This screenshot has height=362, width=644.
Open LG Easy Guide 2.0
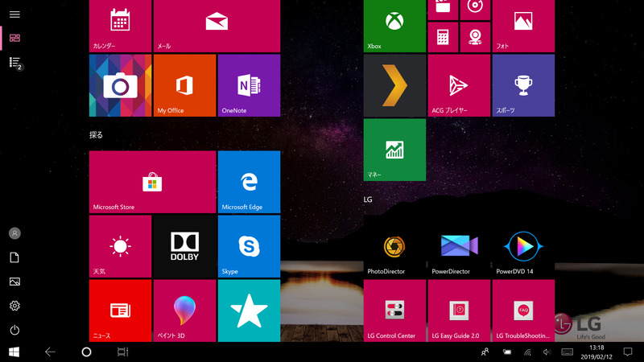click(459, 311)
